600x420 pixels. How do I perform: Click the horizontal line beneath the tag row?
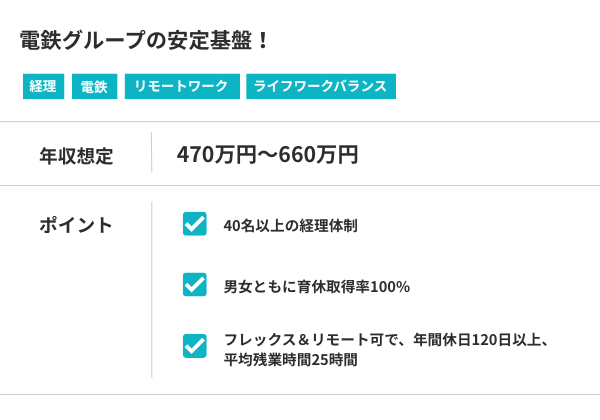tap(300, 122)
